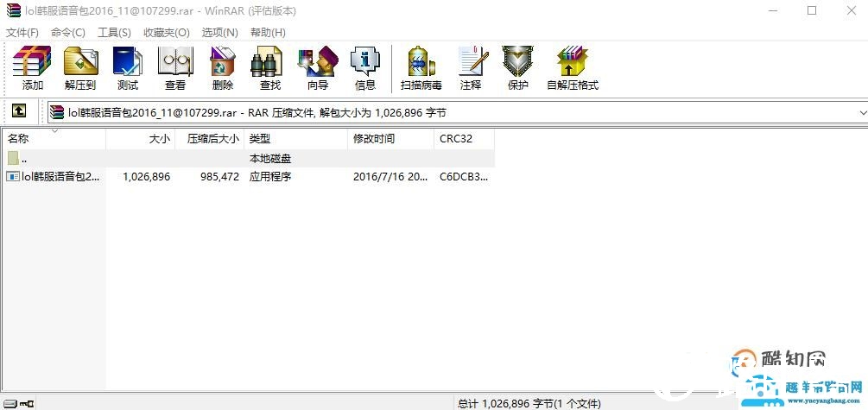The height and width of the screenshot is (410, 868).
Task: Click the WinRAR icon in the title bar
Action: coord(13,10)
